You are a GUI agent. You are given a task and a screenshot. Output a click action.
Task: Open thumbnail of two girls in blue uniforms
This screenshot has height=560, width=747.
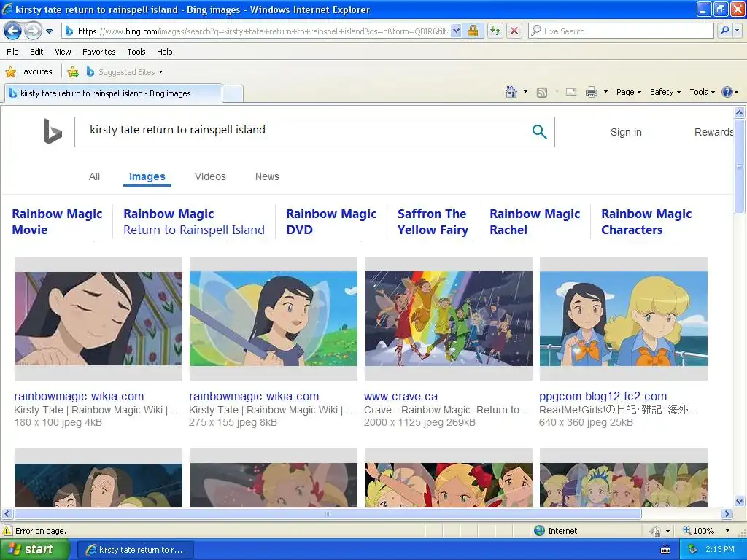[x=624, y=319]
